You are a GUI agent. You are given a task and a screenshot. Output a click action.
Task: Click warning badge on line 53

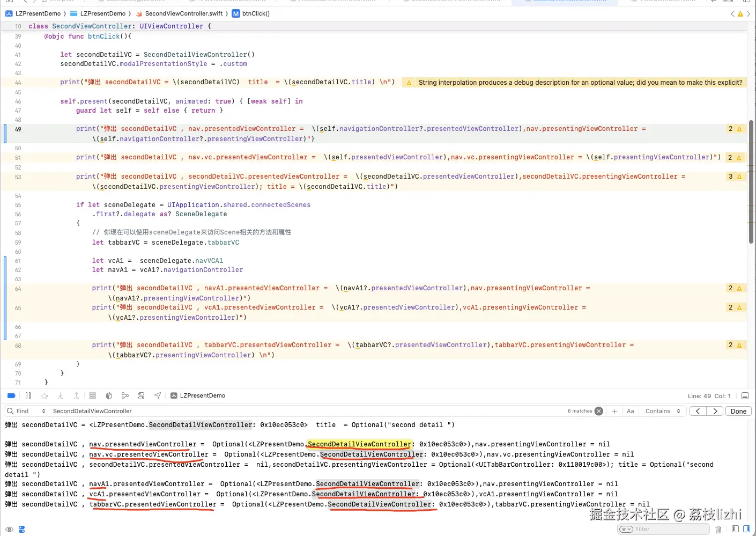click(735, 177)
